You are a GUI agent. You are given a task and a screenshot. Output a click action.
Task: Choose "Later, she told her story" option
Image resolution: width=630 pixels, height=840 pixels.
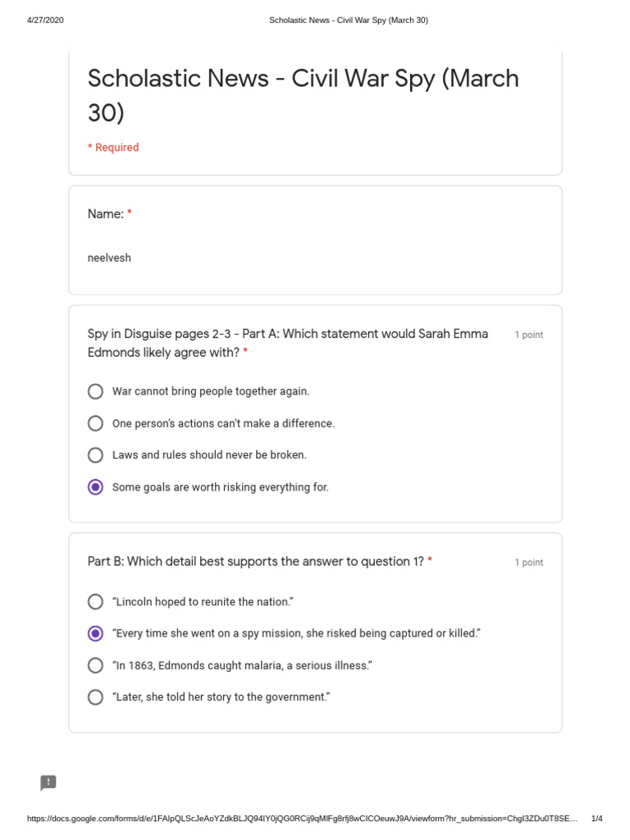96,697
